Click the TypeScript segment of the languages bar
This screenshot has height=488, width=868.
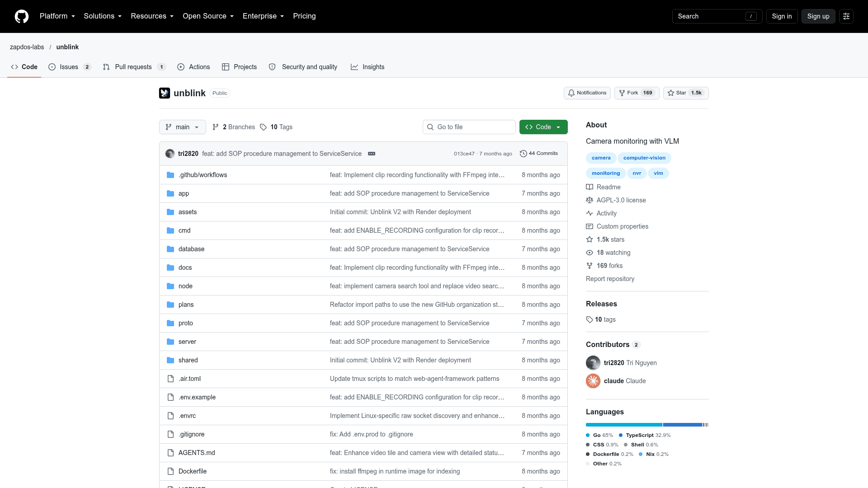(x=683, y=425)
